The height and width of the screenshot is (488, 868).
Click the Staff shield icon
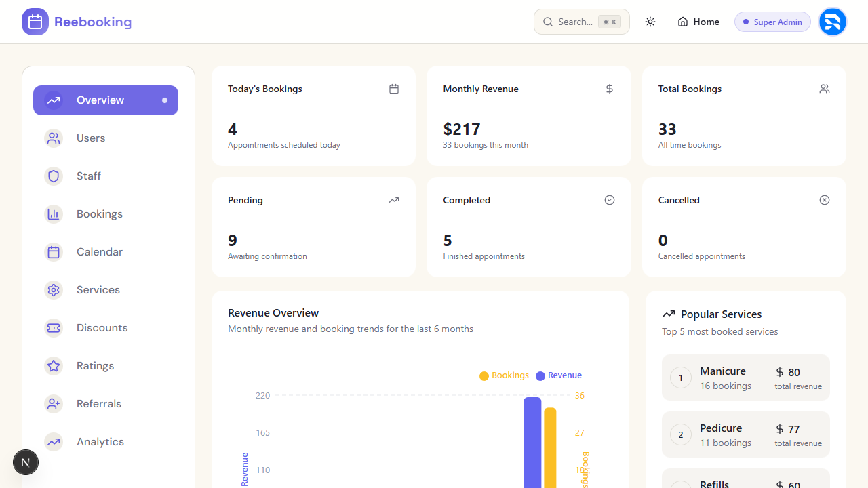[x=54, y=176]
